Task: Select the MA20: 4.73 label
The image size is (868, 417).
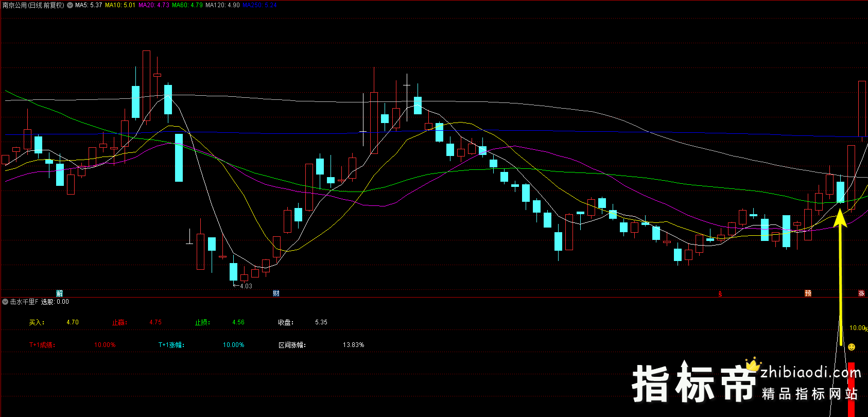Action: [x=154, y=5]
